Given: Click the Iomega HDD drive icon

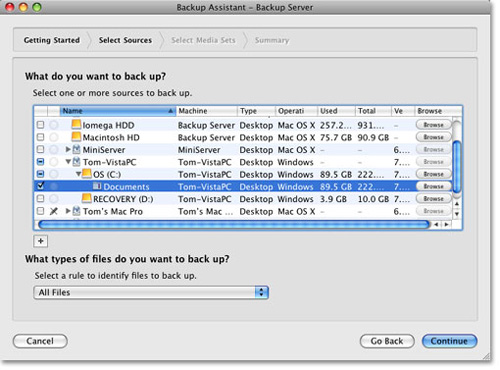Looking at the screenshot, I should [x=76, y=124].
